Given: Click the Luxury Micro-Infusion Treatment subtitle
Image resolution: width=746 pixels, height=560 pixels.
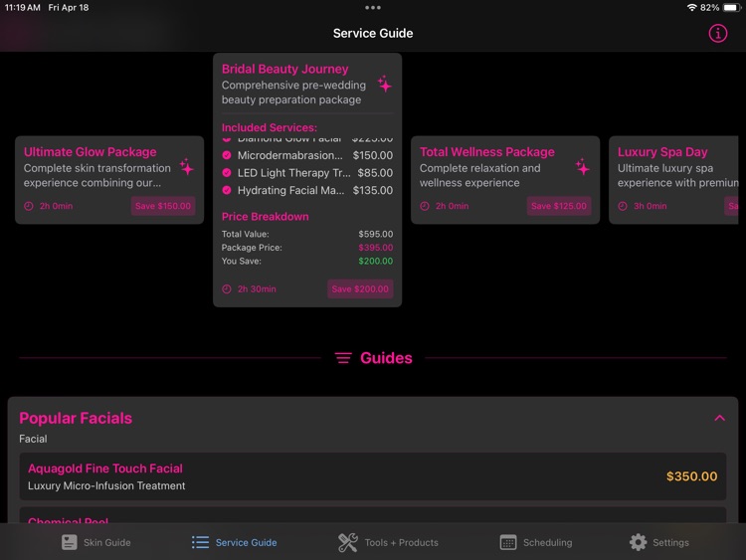Looking at the screenshot, I should pos(106,485).
